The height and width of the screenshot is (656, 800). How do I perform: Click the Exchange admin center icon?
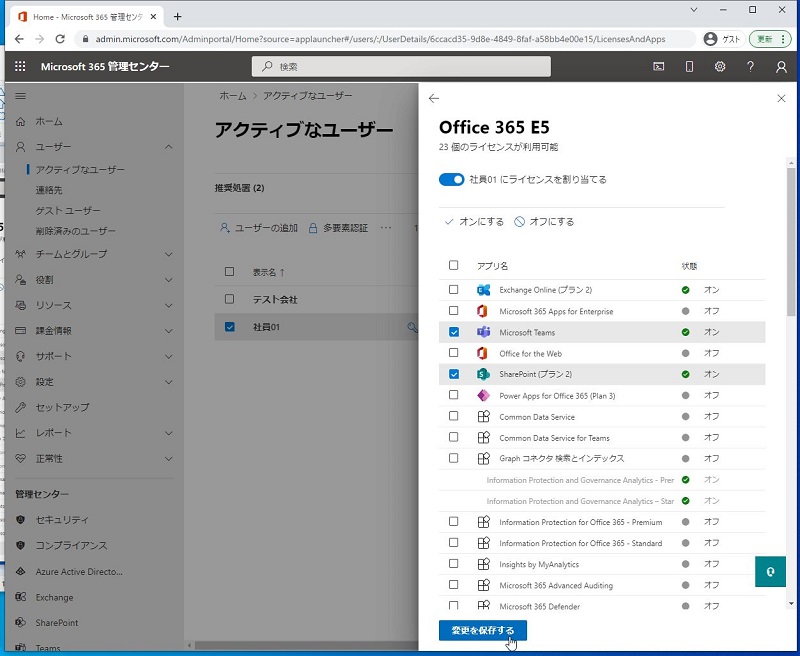[x=20, y=597]
